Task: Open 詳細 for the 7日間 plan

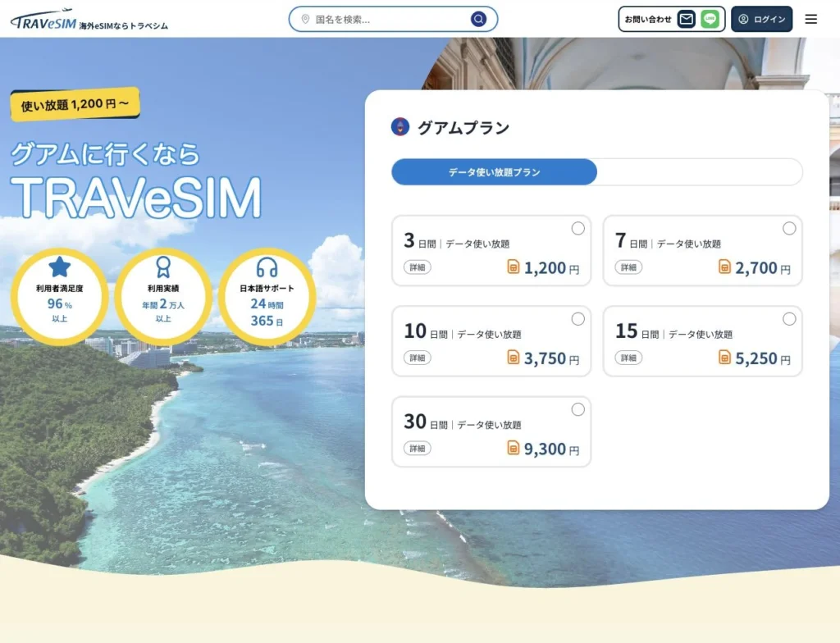Action: point(628,267)
